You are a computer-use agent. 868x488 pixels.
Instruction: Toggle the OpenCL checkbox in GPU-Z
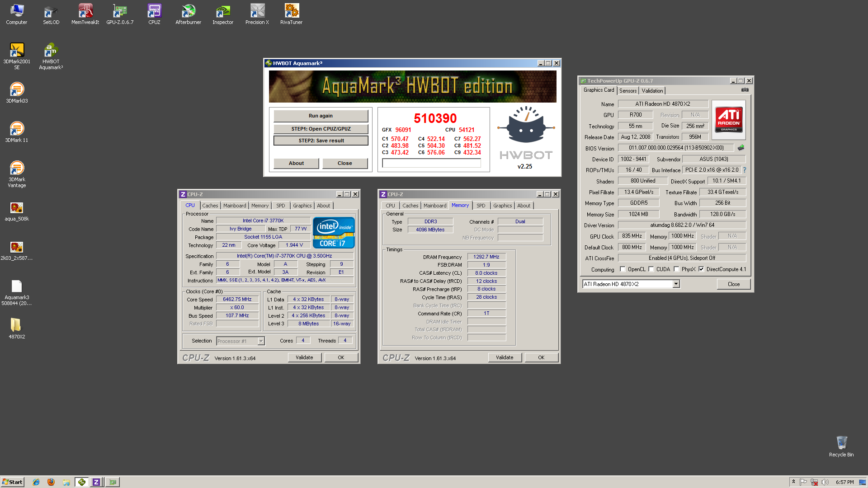[623, 269]
